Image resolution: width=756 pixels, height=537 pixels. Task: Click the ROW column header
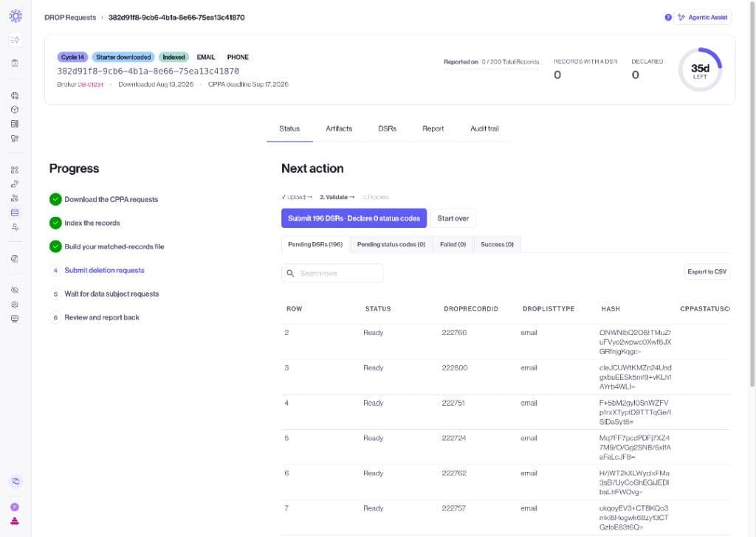pyautogui.click(x=294, y=309)
